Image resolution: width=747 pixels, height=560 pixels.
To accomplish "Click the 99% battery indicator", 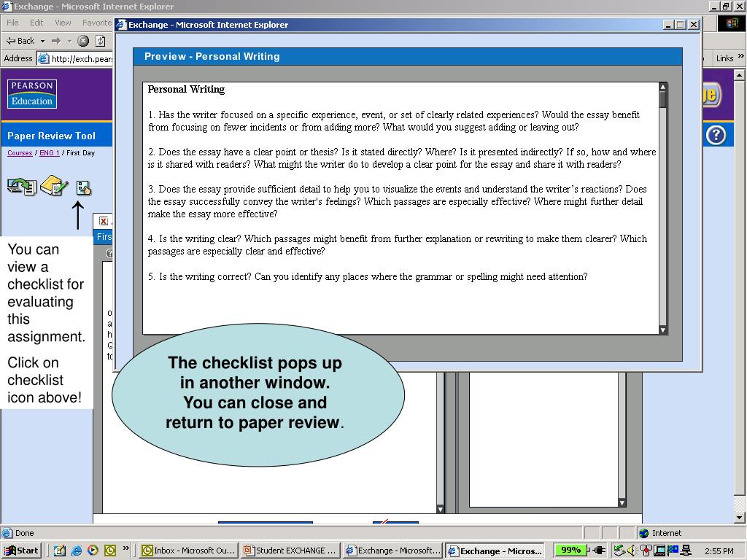I will [570, 550].
